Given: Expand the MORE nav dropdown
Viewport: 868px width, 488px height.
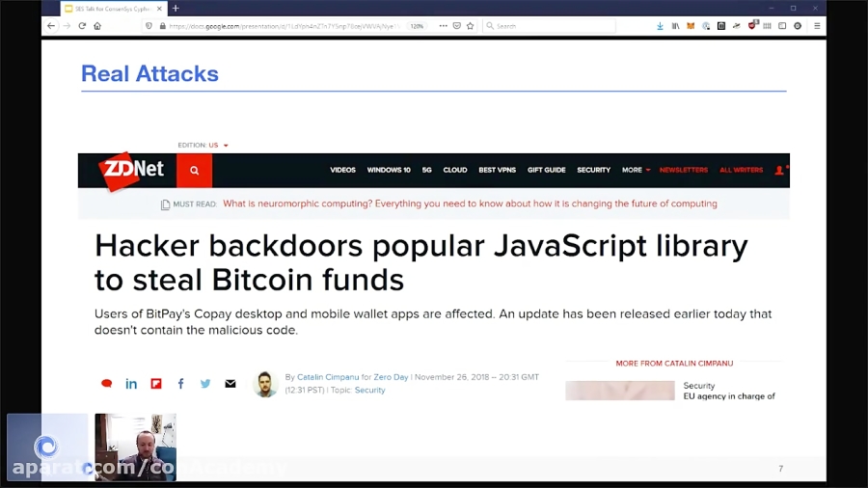Looking at the screenshot, I should coord(636,170).
